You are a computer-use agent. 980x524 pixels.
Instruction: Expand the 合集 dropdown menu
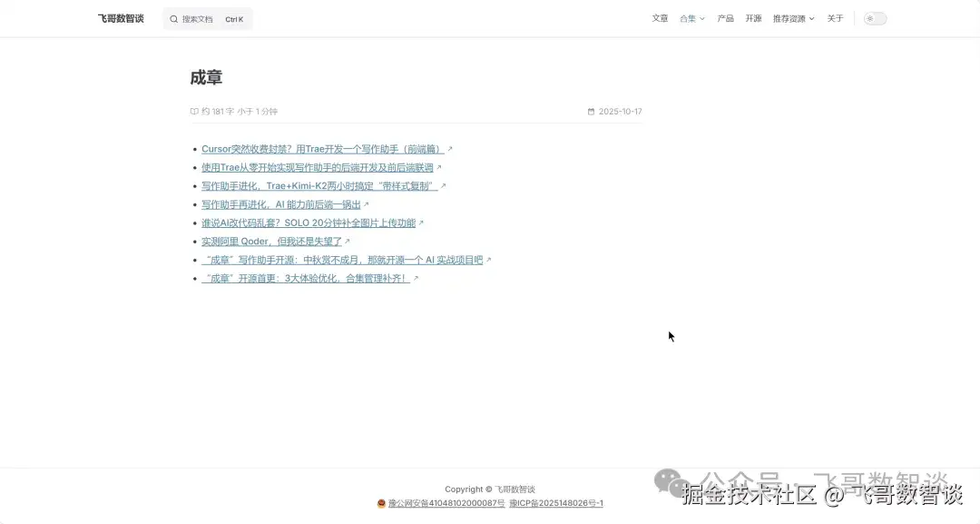pyautogui.click(x=691, y=19)
